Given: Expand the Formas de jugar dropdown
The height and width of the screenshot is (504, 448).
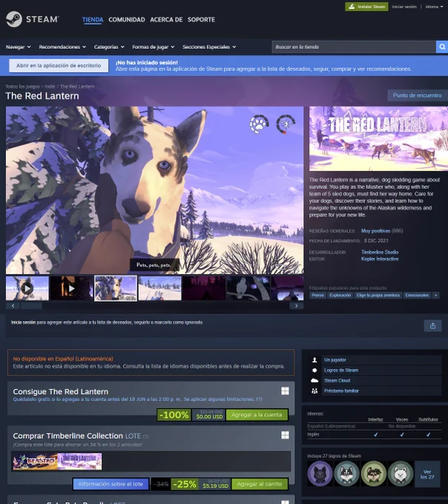Looking at the screenshot, I should (154, 47).
